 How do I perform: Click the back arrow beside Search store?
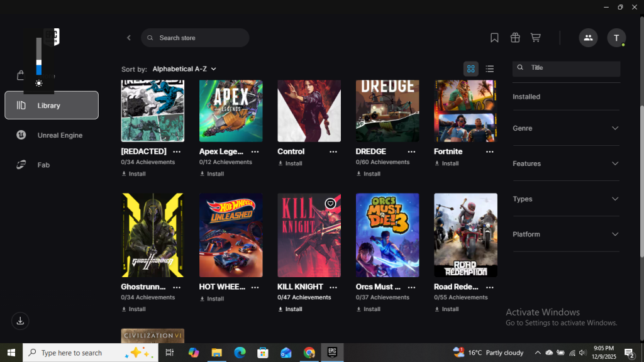(x=128, y=37)
